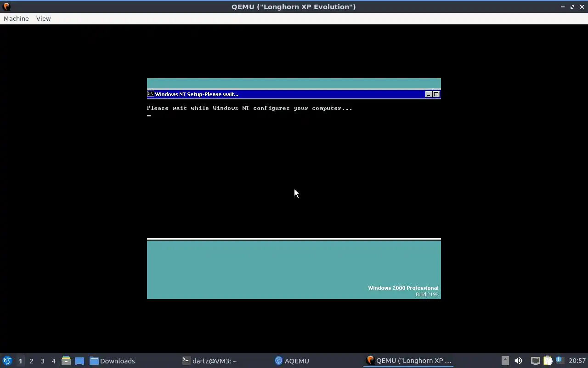Open the Lubuntu start menu bird icon
Viewport: 588px width, 368px height.
(7, 361)
